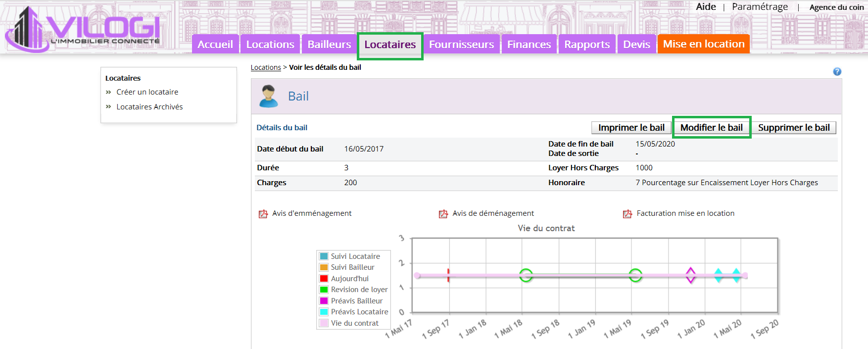Click the Locataires sidebar heading
Screen dimensions: 868x349
click(123, 78)
